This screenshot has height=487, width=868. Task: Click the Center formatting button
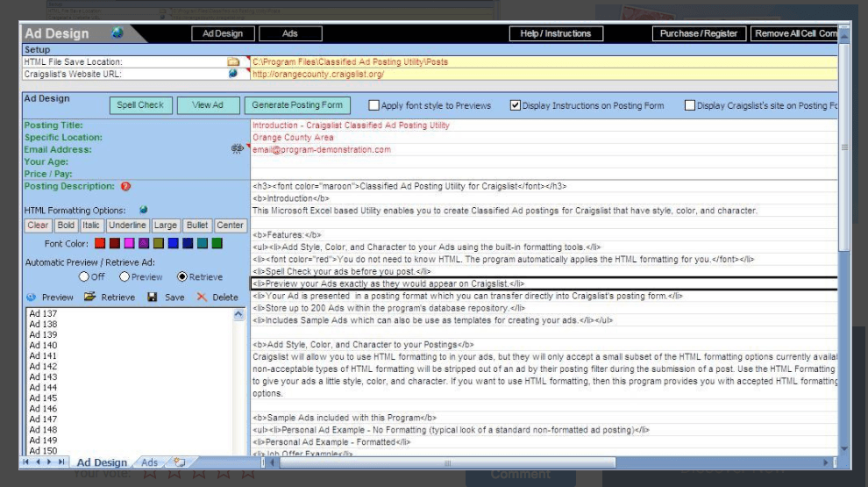click(x=230, y=226)
